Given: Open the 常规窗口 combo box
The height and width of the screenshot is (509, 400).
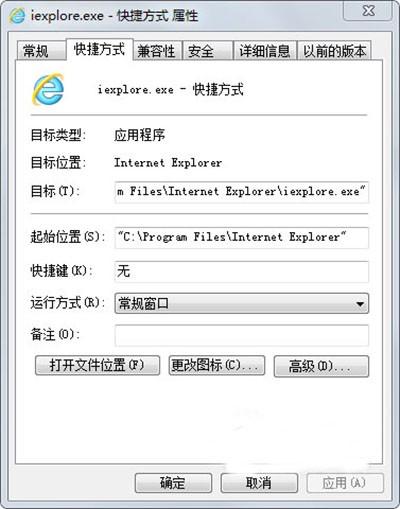Looking at the screenshot, I should 242,304.
